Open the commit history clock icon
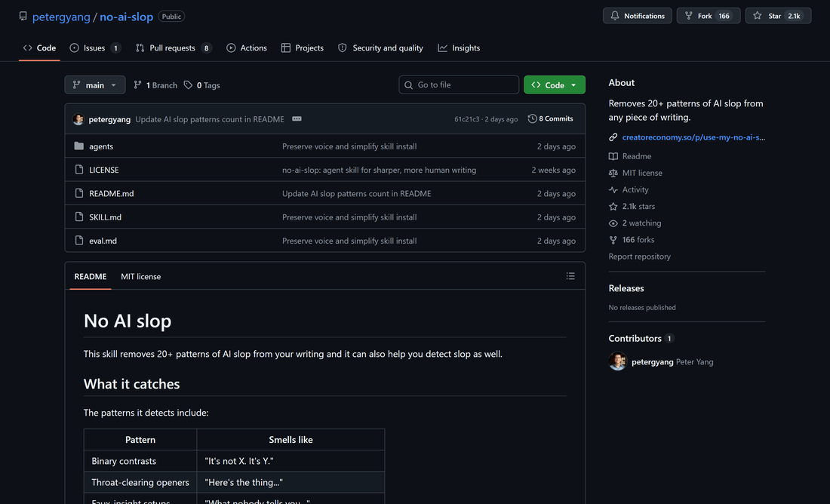This screenshot has height=504, width=830. (532, 118)
